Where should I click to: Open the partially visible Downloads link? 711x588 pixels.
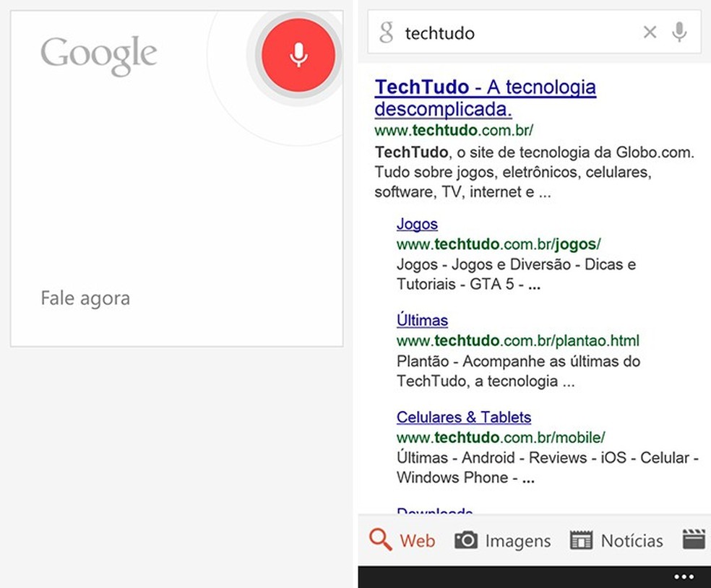coord(434,511)
